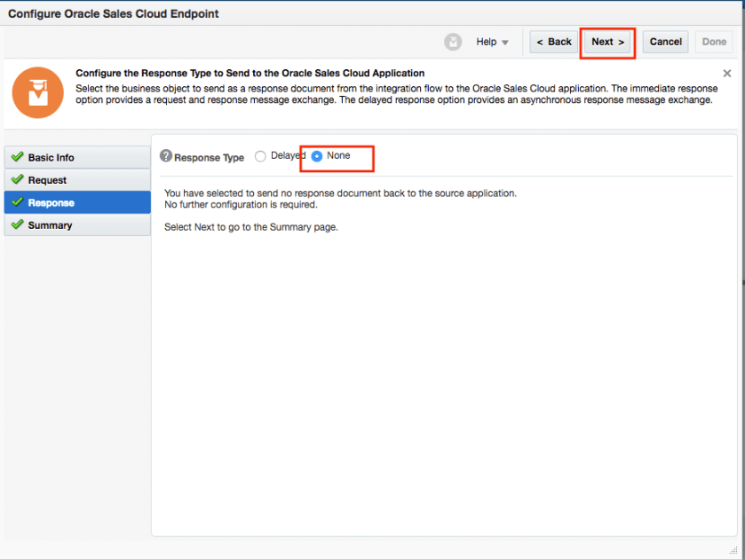Go back with the Back button
The width and height of the screenshot is (745, 560).
click(554, 42)
